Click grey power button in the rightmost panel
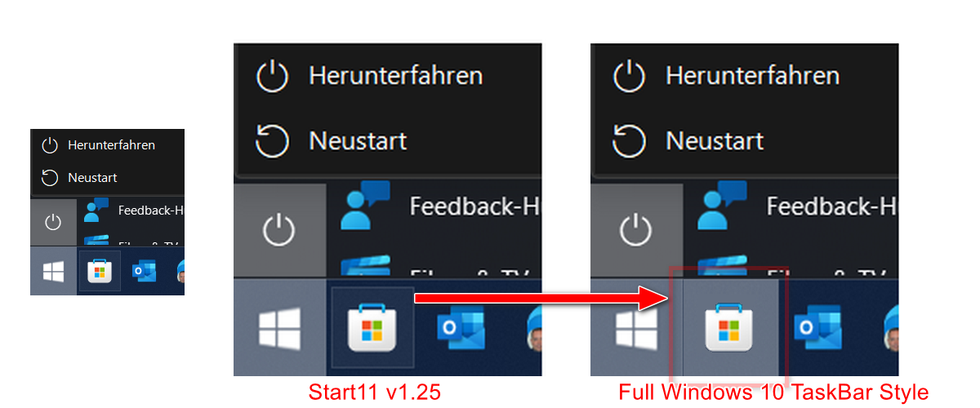Image resolution: width=980 pixels, height=408 pixels. 636,231
